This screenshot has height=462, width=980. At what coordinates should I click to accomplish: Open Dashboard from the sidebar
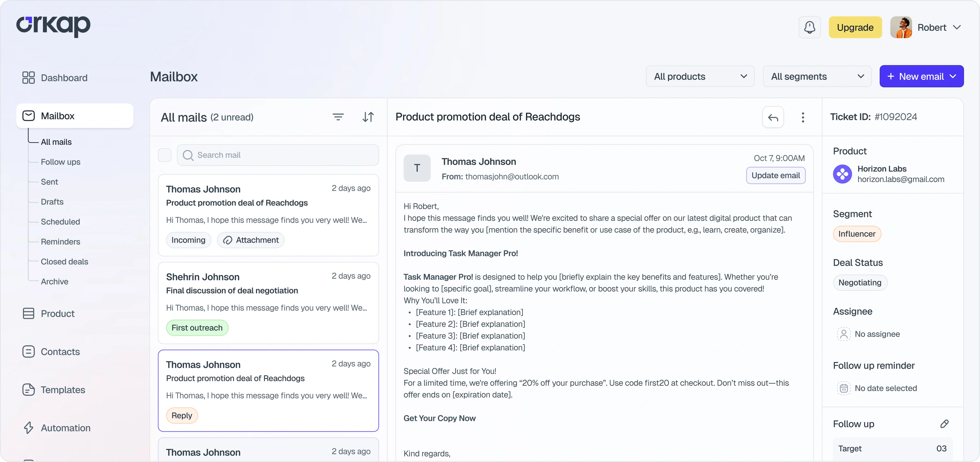tap(55, 78)
